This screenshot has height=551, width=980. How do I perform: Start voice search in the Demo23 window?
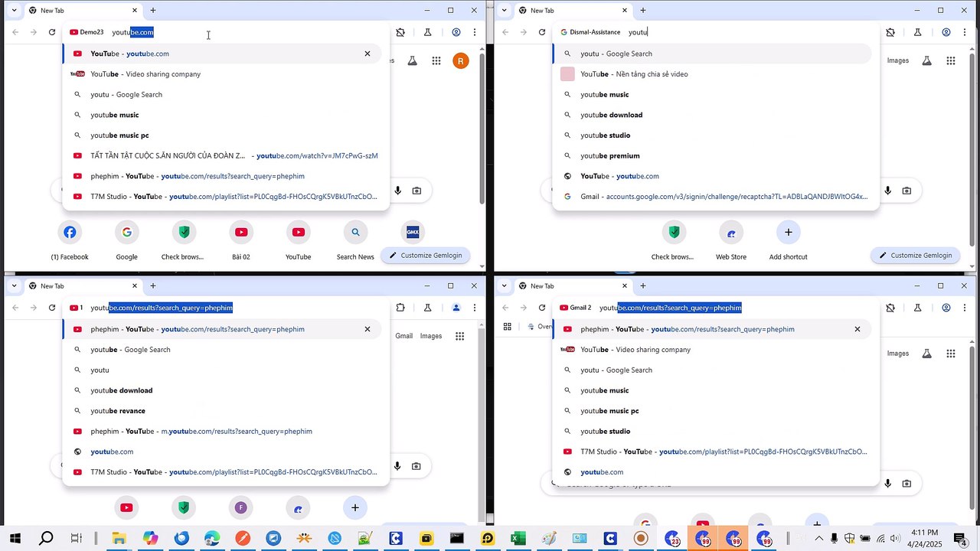(x=397, y=191)
